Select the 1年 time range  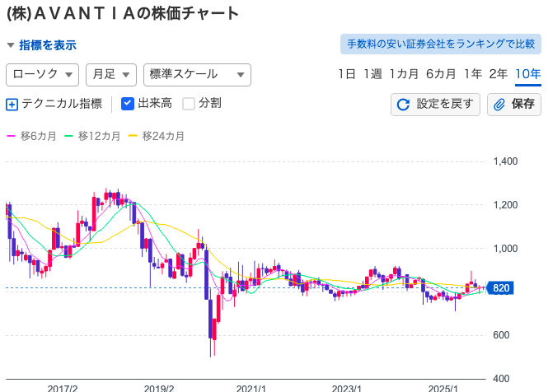pyautogui.click(x=473, y=74)
